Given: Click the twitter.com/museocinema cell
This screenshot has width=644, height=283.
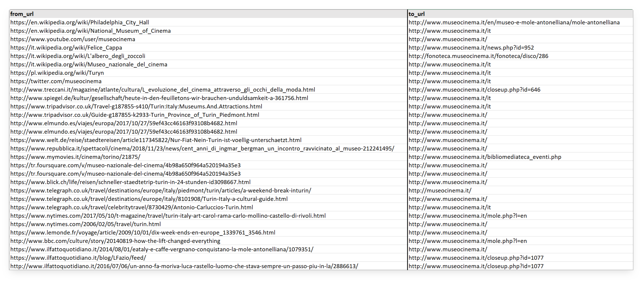Looking at the screenshot, I should click(56, 81).
